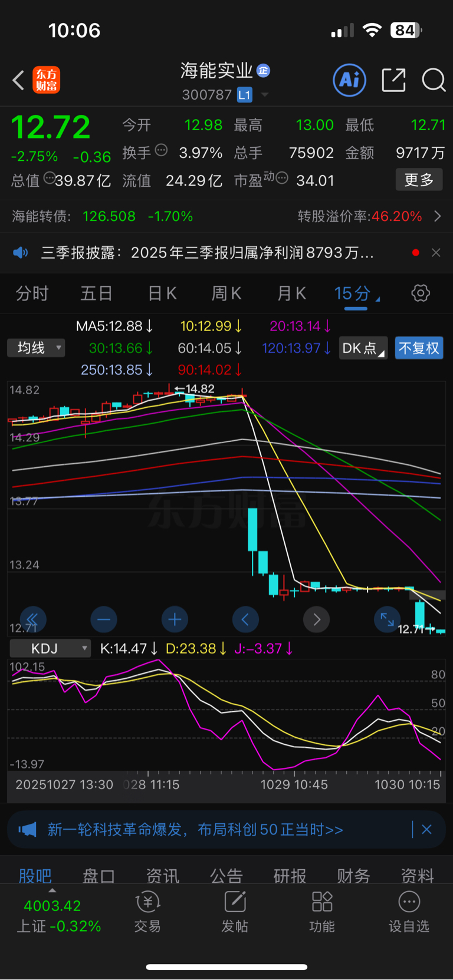Select the 公告 bottom tab
Image resolution: width=453 pixels, height=980 pixels.
point(226,876)
